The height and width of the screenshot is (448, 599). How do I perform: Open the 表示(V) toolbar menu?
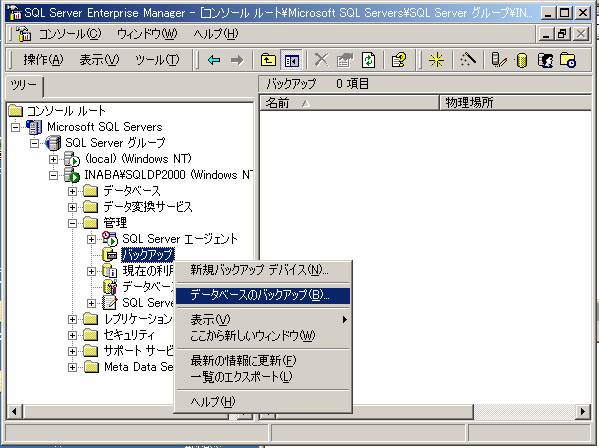[x=99, y=60]
